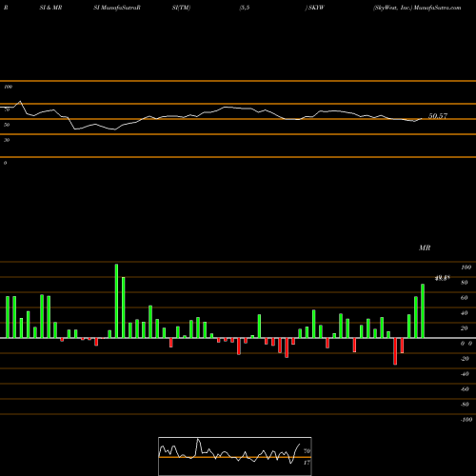Click the 17 label in the mini chart
Image resolution: width=476 pixels, height=476 pixels.
point(307,463)
